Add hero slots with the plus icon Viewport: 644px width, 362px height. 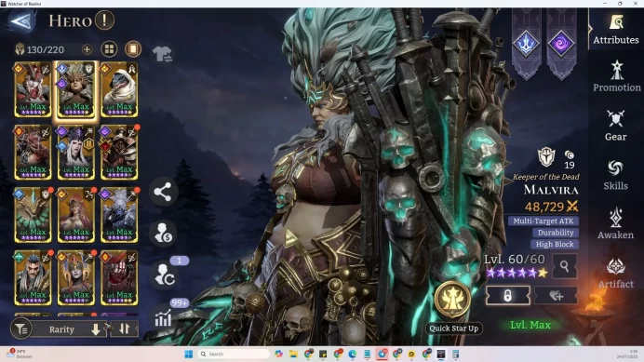[x=87, y=49]
